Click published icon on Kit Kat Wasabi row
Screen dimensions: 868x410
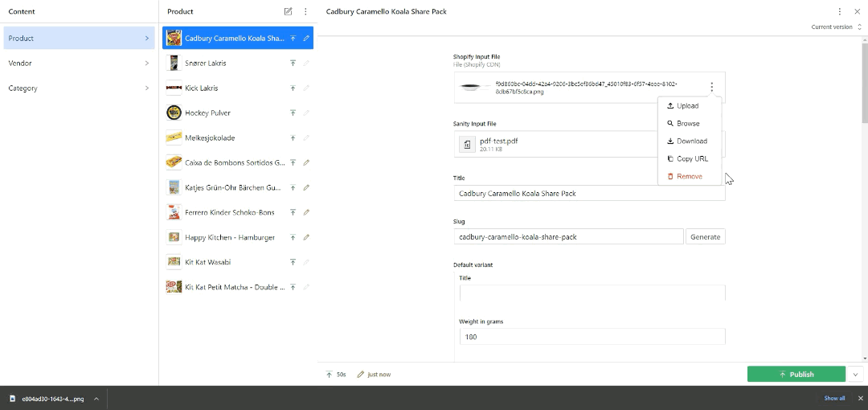click(293, 262)
